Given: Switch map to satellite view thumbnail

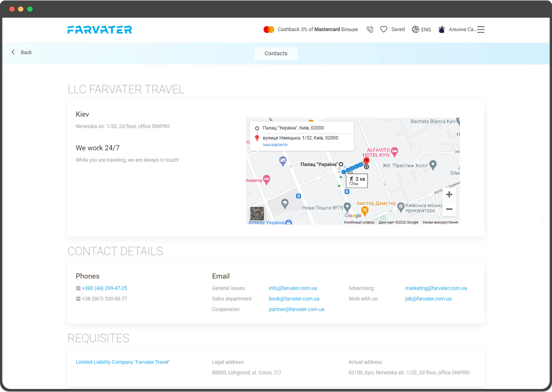Looking at the screenshot, I should [257, 213].
